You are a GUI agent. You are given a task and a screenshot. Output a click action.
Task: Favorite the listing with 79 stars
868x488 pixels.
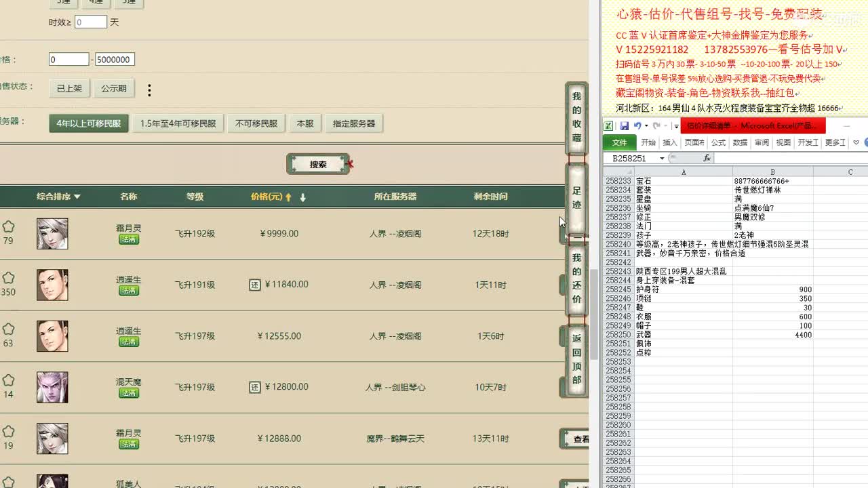(8, 227)
